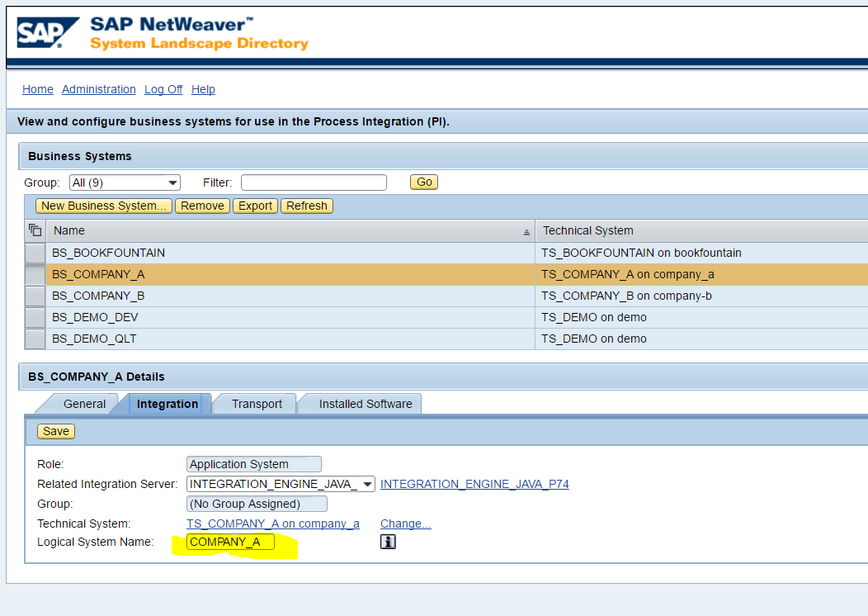Click TS_COMPANY_B on company-b cell
Viewport: 868px width, 616px height.
(702, 296)
